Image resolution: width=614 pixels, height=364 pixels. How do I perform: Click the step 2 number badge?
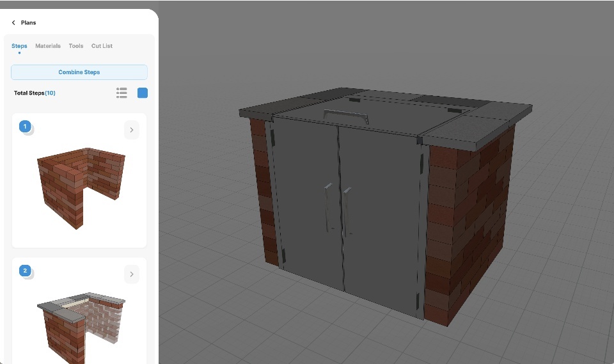(25, 271)
